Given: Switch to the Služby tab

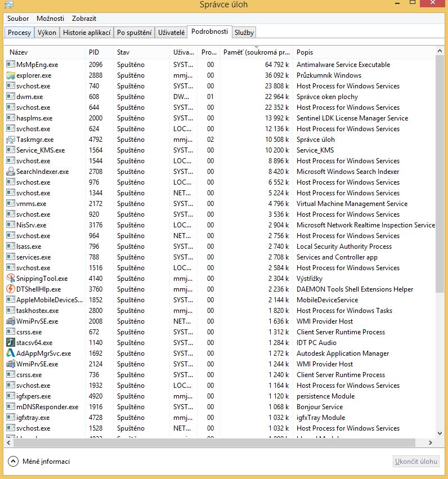Looking at the screenshot, I should pos(244,33).
